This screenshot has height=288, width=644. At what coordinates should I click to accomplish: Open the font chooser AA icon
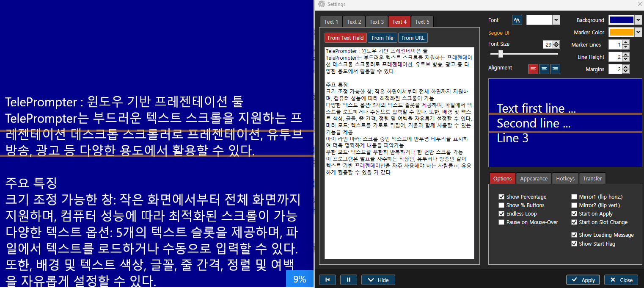coord(517,20)
